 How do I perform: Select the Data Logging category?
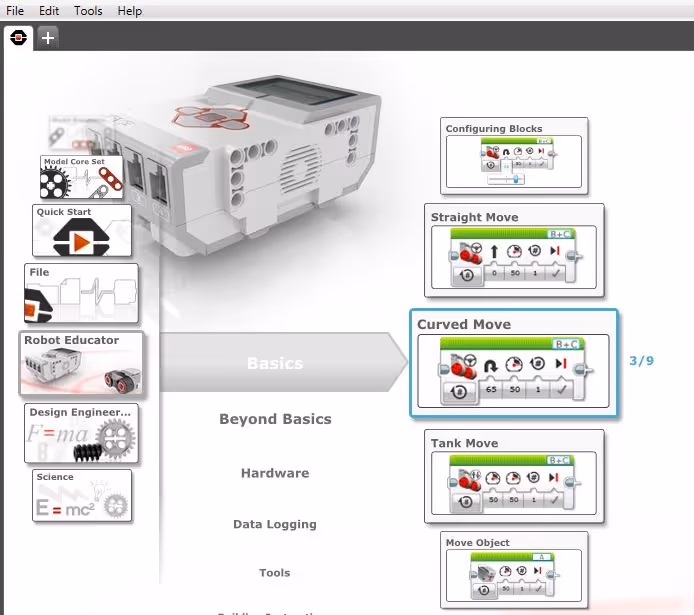tap(275, 524)
